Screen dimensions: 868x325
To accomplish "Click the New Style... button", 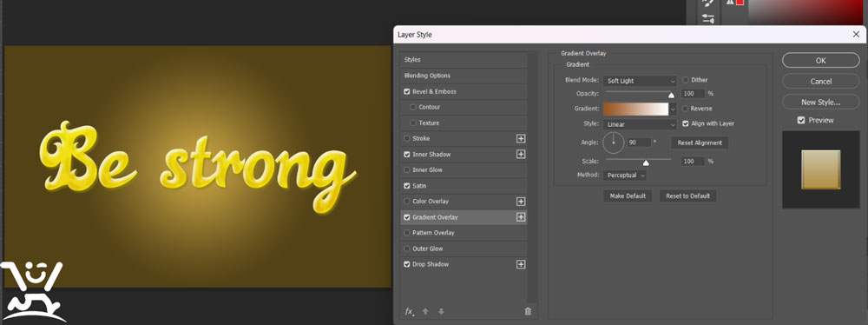I will tap(821, 102).
